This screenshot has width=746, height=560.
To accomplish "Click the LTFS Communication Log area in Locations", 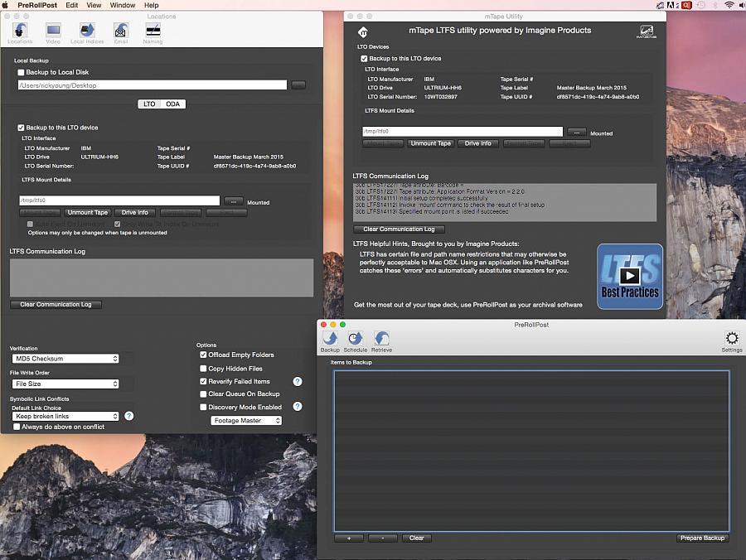I will pos(162,278).
